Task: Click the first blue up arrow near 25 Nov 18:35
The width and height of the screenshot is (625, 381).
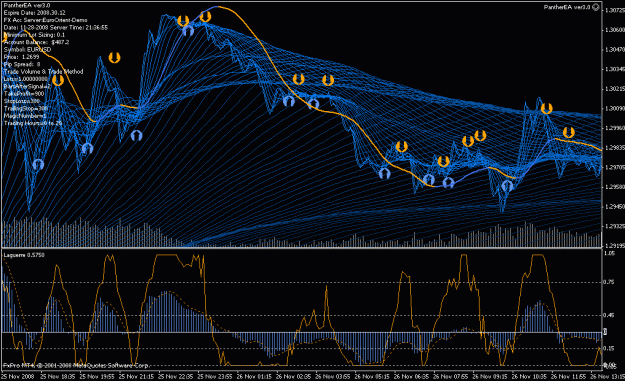Action: [x=38, y=164]
